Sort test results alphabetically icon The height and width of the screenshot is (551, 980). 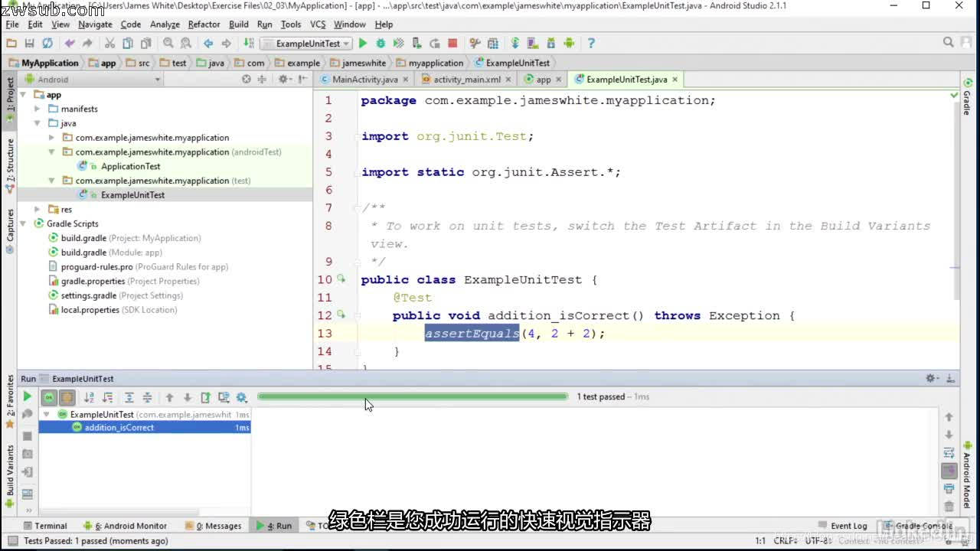click(x=89, y=397)
